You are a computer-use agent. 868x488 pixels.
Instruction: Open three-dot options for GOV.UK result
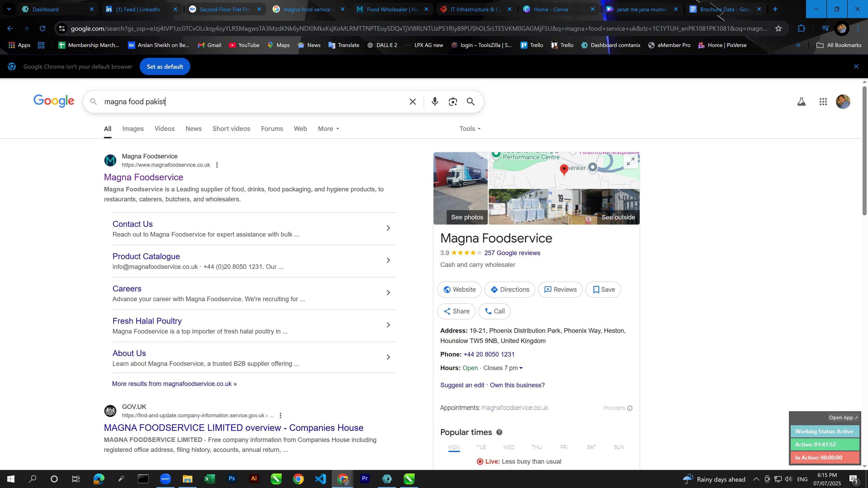tap(280, 416)
